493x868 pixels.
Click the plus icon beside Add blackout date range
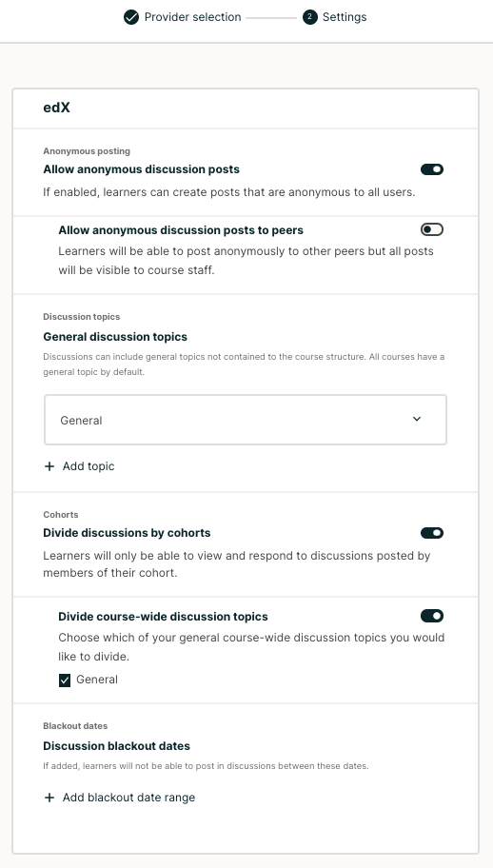[x=49, y=798]
